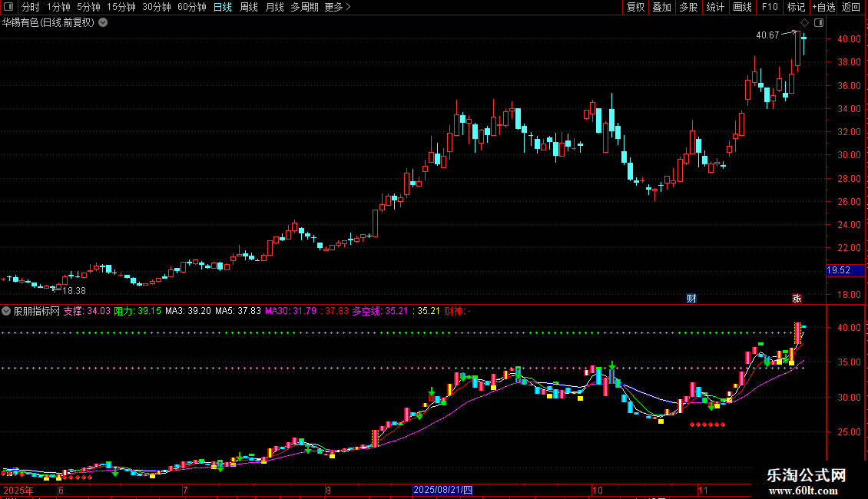Screen dimensions: 868x499
Task: Select the 日线 daily chart tab
Action: [223, 7]
